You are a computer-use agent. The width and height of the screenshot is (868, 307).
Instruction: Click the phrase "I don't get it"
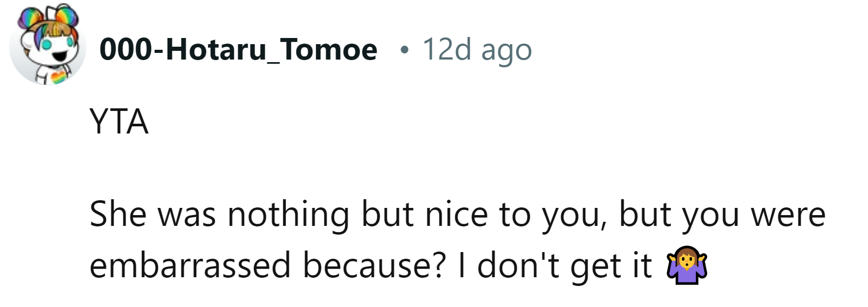click(x=555, y=265)
